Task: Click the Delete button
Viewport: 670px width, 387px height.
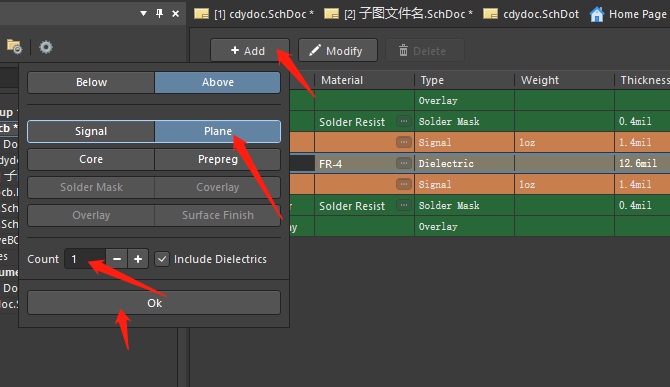Action: click(425, 51)
